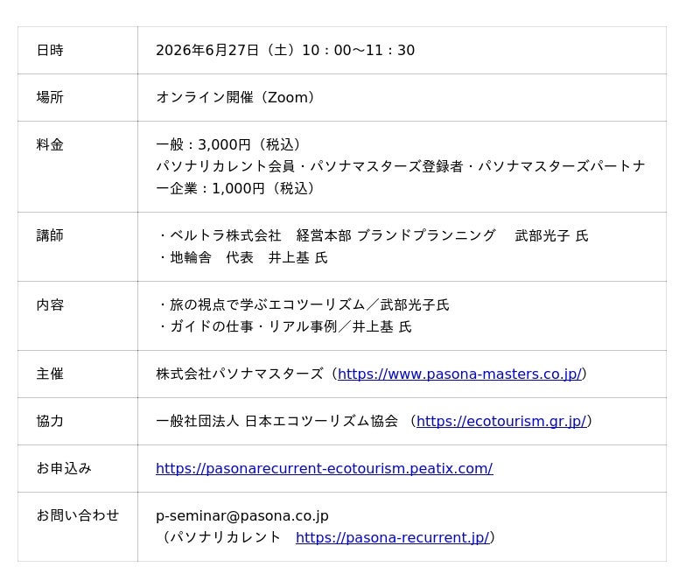Viewport: 700px width, 588px height.
Task: Open the ecotourism.gr.jp link
Action: tap(500, 422)
